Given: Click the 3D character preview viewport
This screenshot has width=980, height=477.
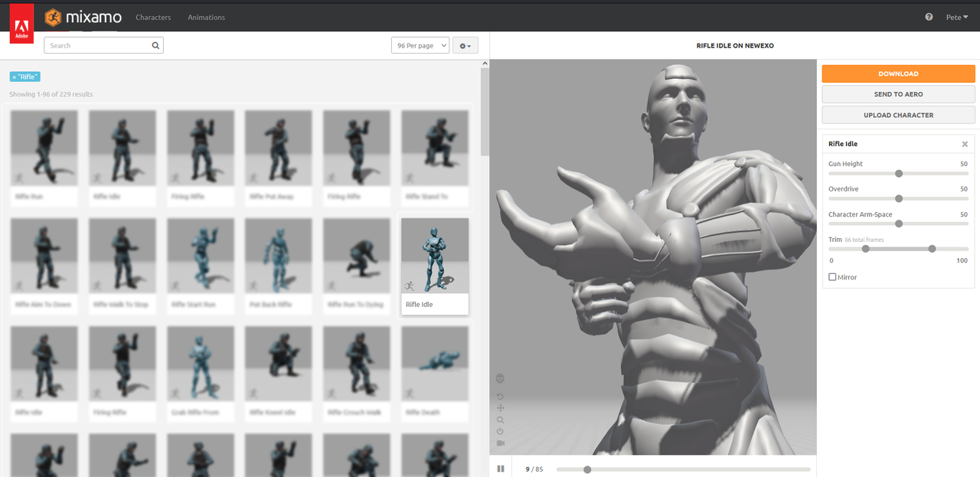Looking at the screenshot, I should coord(653,257).
